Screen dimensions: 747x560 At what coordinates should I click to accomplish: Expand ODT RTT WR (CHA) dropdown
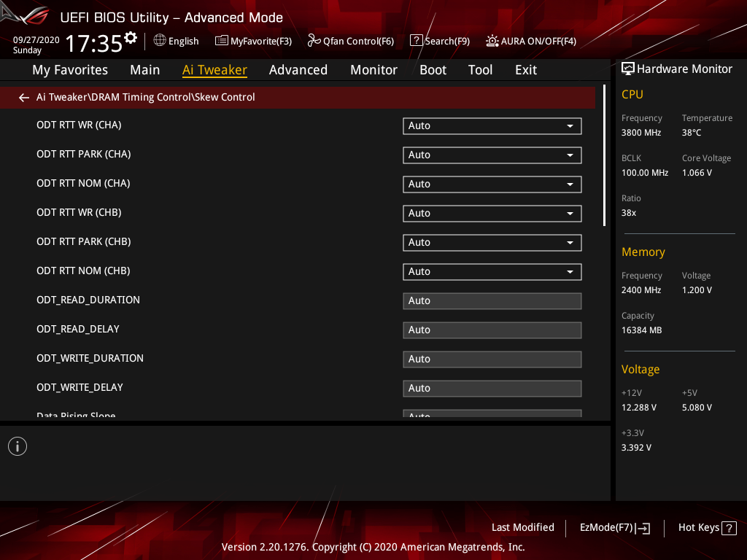492,126
